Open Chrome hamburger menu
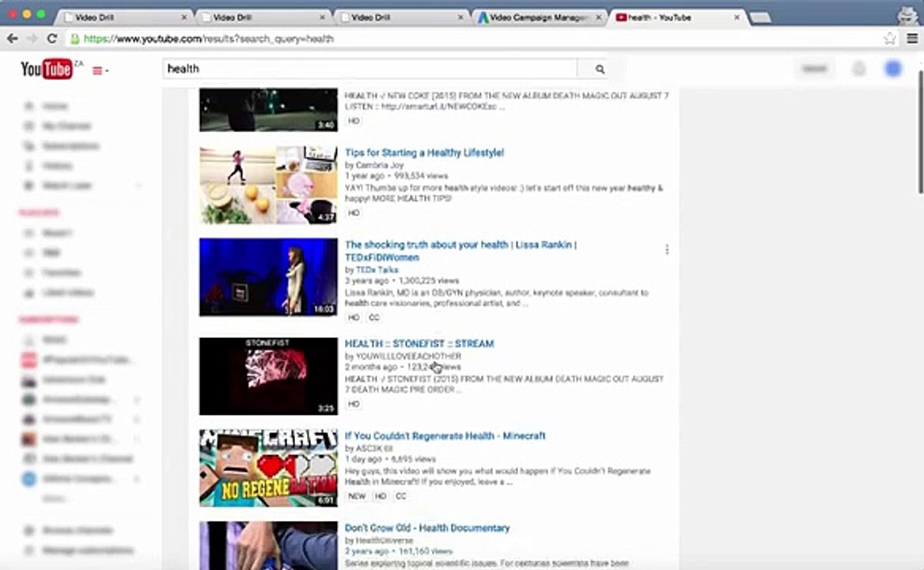 [911, 39]
